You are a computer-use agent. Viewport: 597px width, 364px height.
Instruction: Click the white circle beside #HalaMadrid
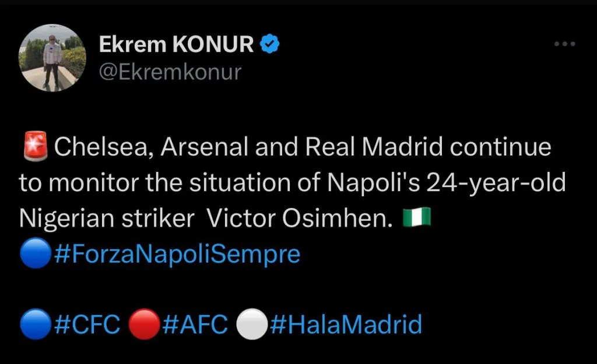[x=252, y=324]
